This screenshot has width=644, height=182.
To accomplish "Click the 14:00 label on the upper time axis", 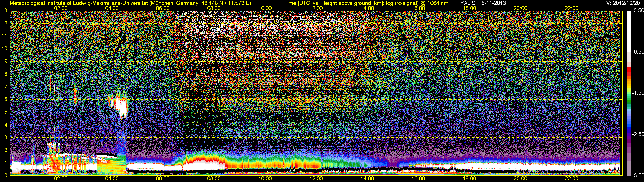I will coord(367,8).
